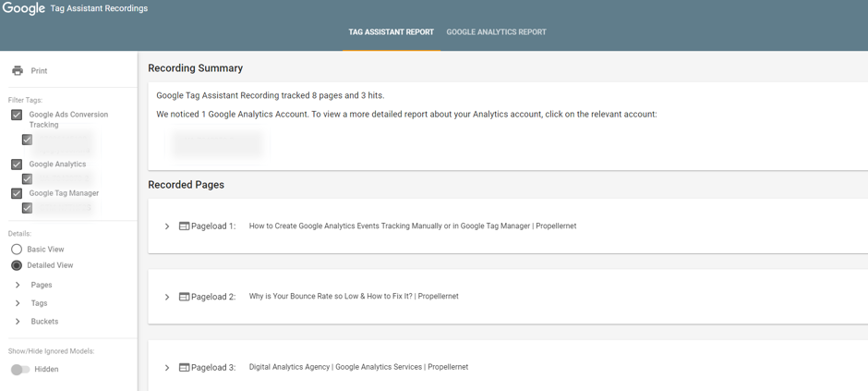Image resolution: width=868 pixels, height=391 pixels.
Task: Expand the Tags section in sidebar
Action: [x=18, y=303]
